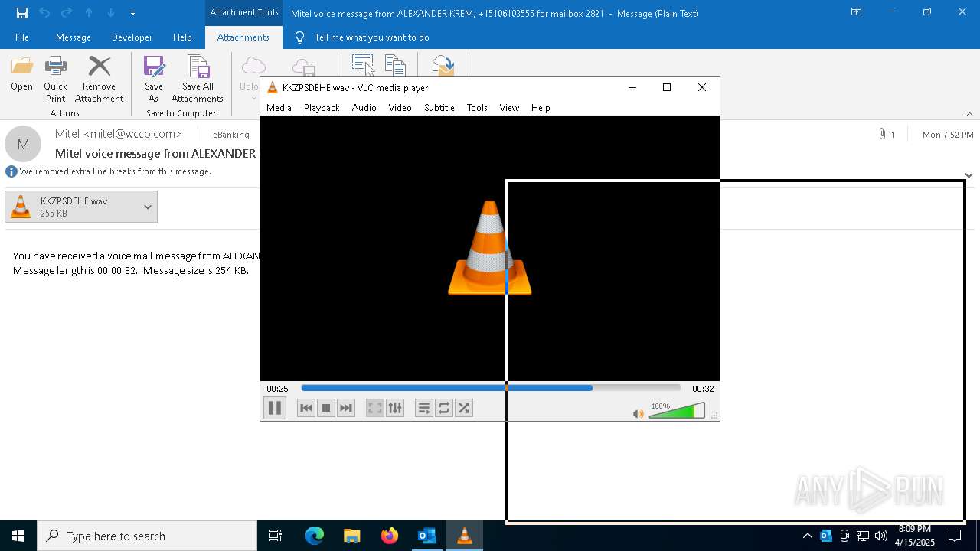Open VLC Audio menu
980x551 pixels.
pos(364,108)
